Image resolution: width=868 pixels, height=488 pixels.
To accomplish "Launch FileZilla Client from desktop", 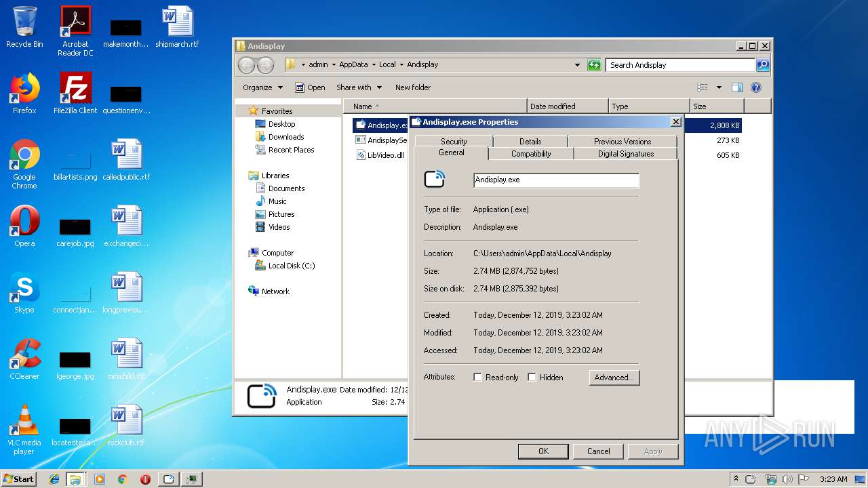I will 75,92.
